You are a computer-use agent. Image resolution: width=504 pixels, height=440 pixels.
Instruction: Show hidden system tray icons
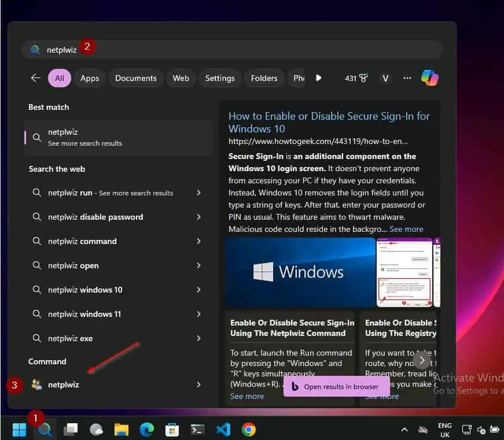tap(404, 430)
